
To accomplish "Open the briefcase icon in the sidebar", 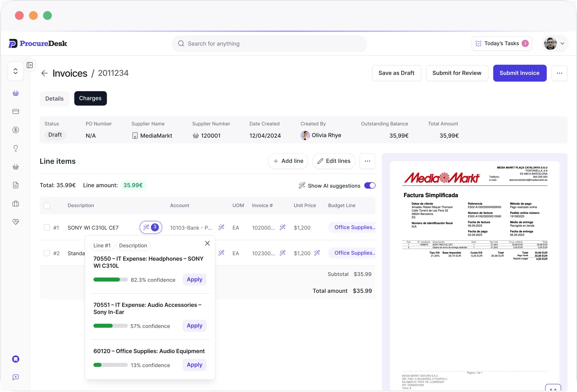I will click(x=16, y=204).
